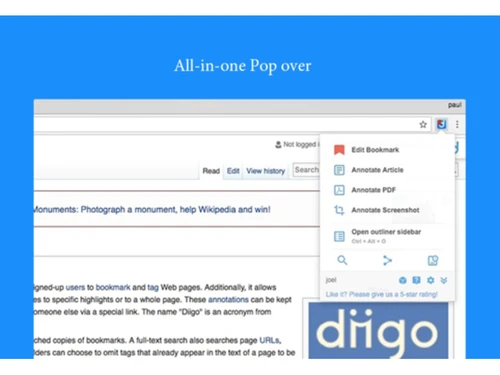Click the magnifier search icon in popover

tap(342, 260)
